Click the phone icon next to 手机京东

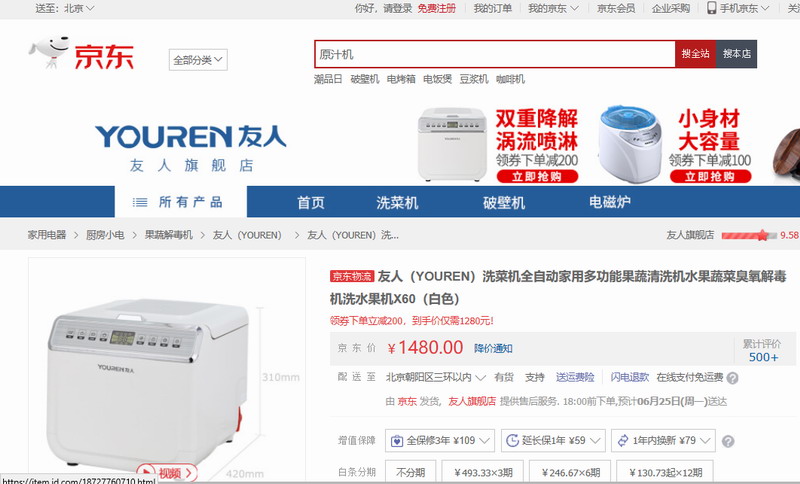pos(711,8)
